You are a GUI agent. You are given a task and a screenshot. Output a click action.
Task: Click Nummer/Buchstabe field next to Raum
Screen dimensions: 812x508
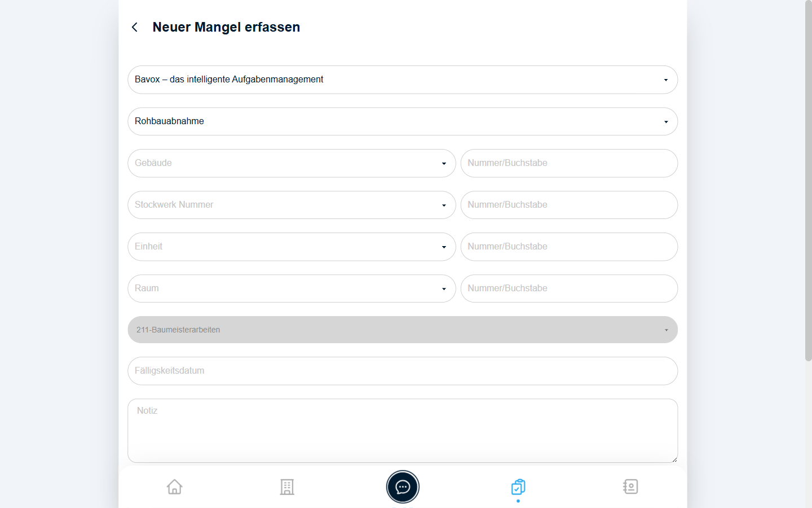point(569,288)
